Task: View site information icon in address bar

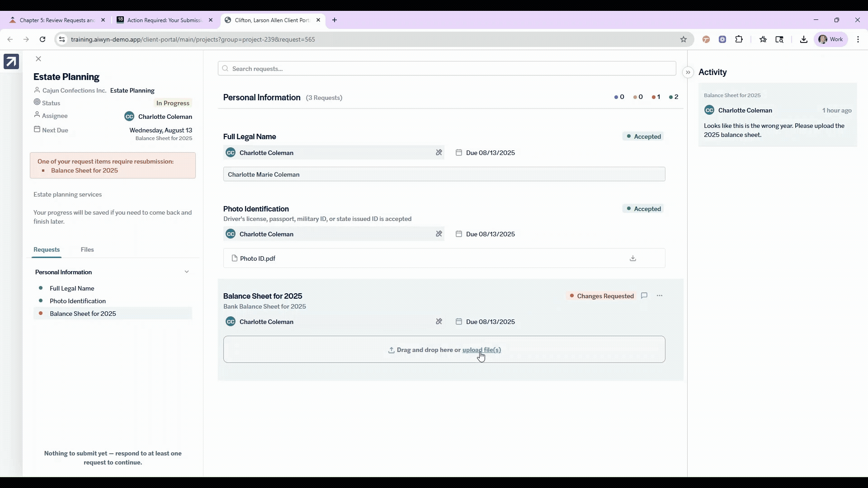Action: tap(62, 39)
